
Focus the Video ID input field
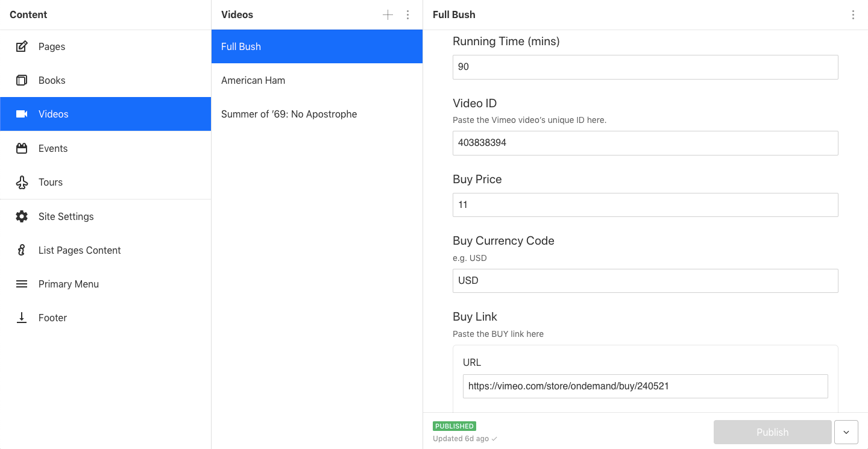click(646, 143)
